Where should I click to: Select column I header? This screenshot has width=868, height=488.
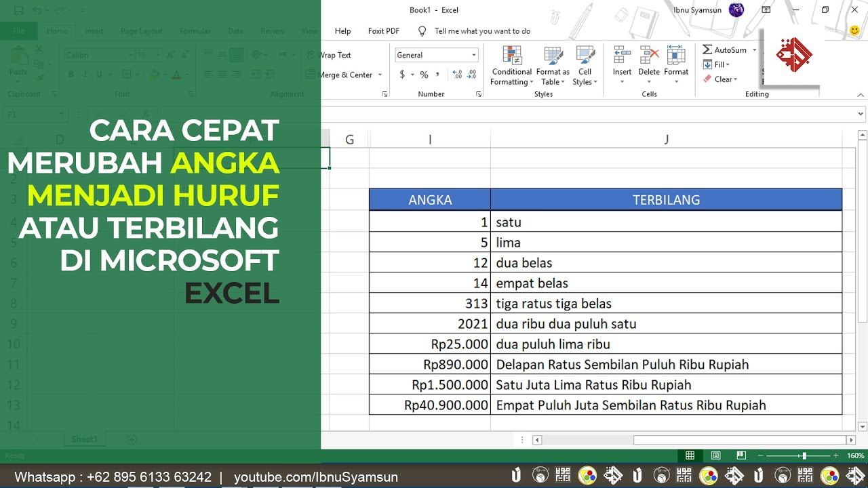(x=430, y=140)
